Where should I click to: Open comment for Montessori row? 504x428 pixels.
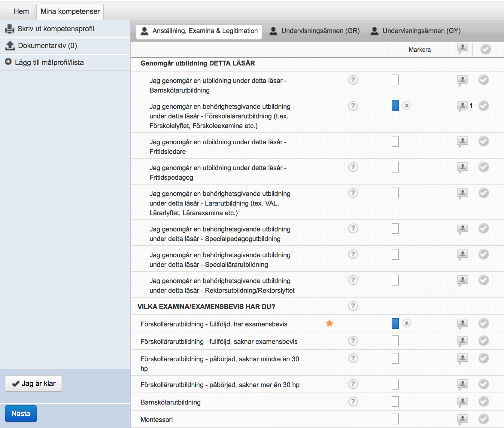coord(463,419)
